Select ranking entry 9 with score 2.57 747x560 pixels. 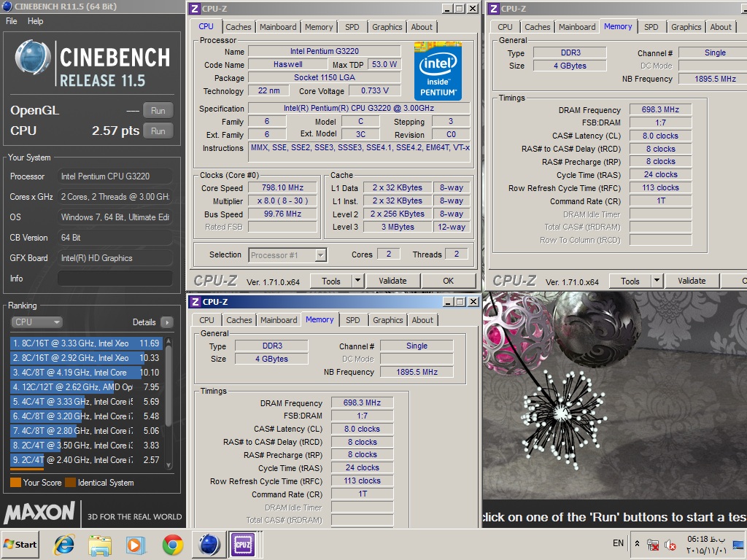point(86,460)
